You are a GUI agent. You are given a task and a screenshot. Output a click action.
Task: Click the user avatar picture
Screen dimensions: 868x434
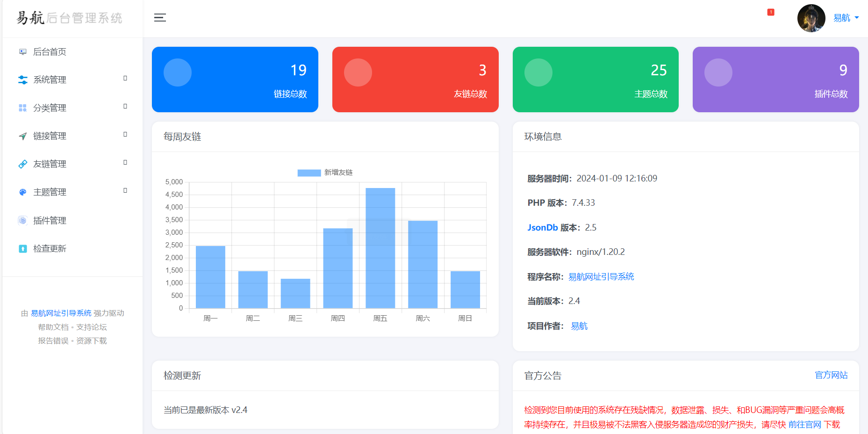[x=811, y=18]
